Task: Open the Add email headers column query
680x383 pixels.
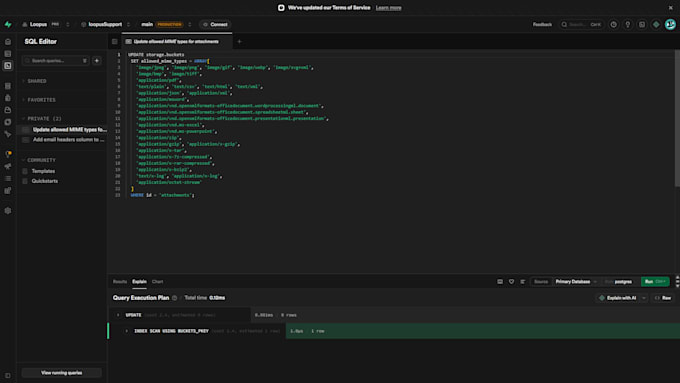Action: tap(63, 140)
